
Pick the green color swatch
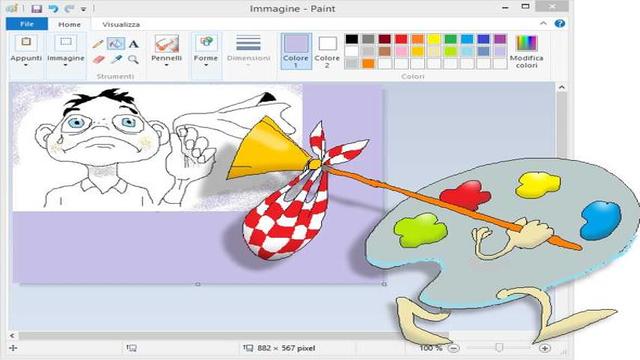click(x=451, y=39)
